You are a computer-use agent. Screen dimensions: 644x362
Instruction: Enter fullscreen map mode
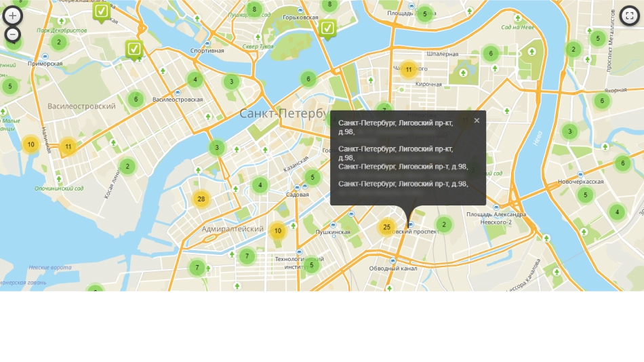pos(630,16)
